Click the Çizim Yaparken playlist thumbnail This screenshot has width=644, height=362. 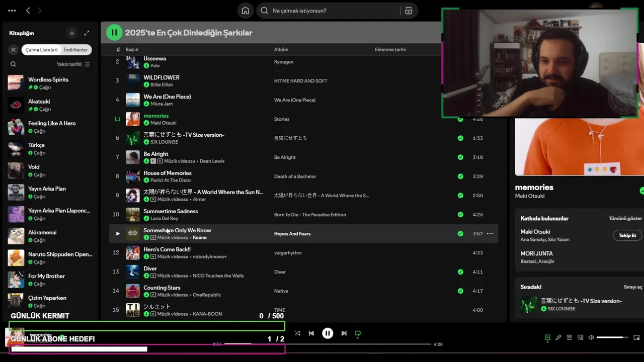(x=16, y=301)
